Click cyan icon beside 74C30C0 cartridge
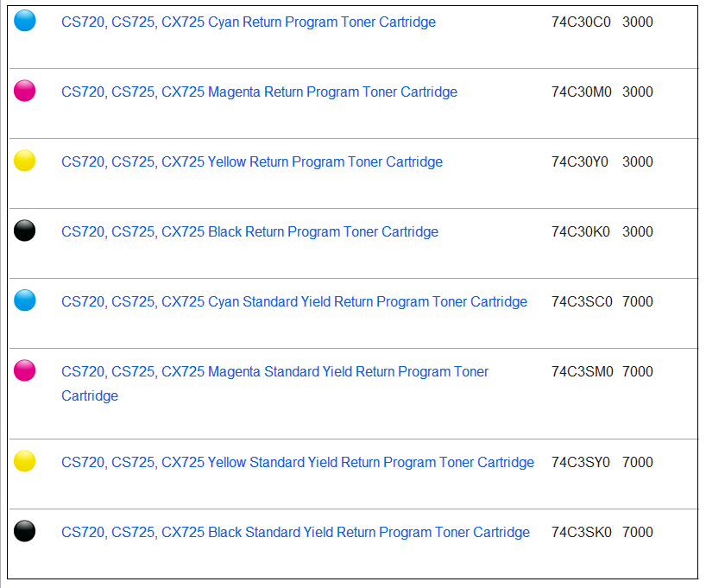Image resolution: width=706 pixels, height=588 pixels. point(25,22)
